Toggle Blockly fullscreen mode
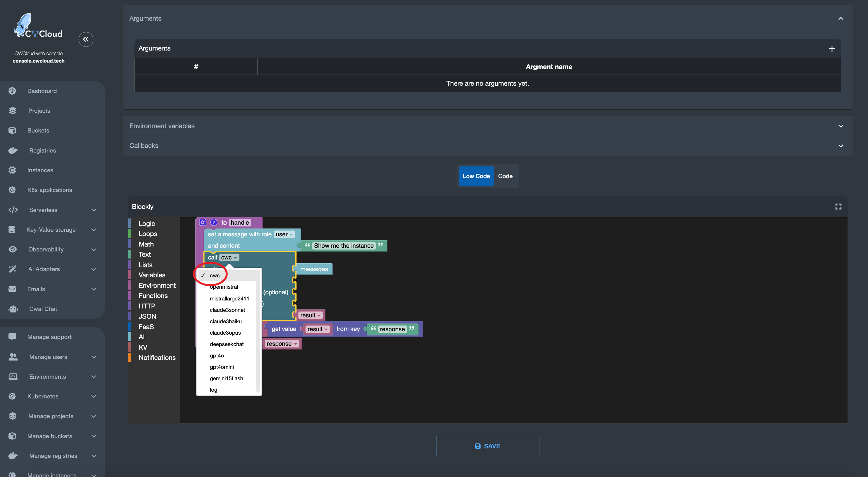The height and width of the screenshot is (477, 868). click(838, 206)
